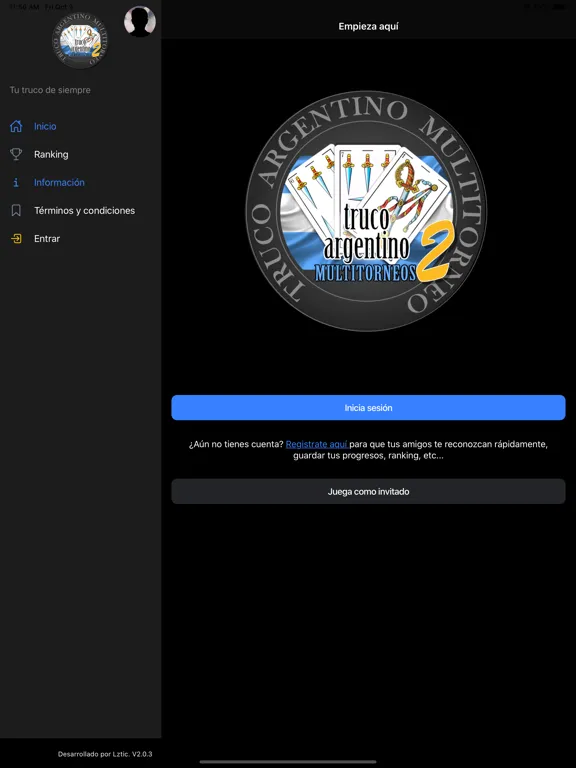The image size is (576, 768).
Task: Click the Empieza aquí header title
Action: pyautogui.click(x=368, y=26)
